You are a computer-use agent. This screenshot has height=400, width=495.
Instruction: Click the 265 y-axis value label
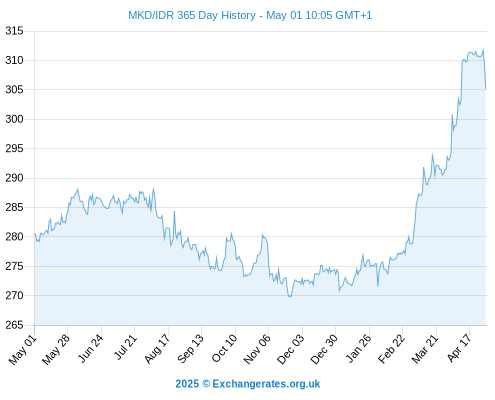point(14,325)
